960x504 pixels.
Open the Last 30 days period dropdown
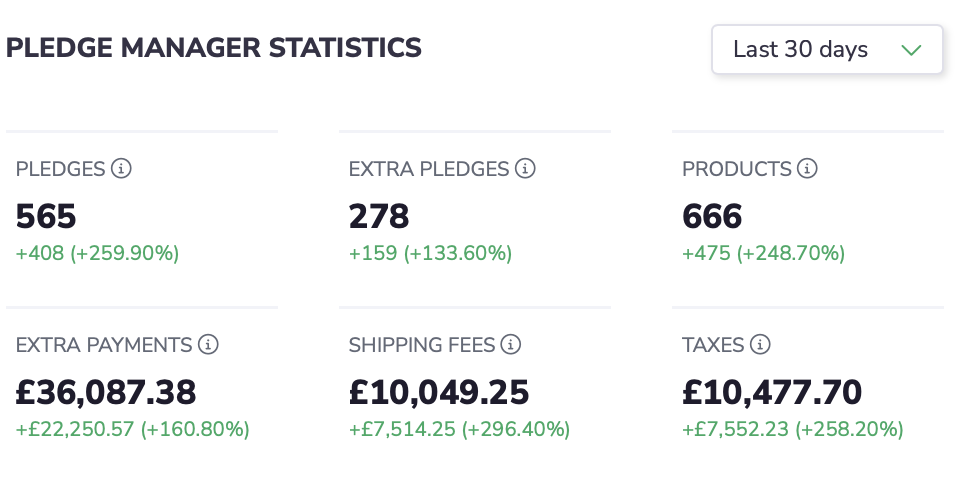[x=827, y=50]
